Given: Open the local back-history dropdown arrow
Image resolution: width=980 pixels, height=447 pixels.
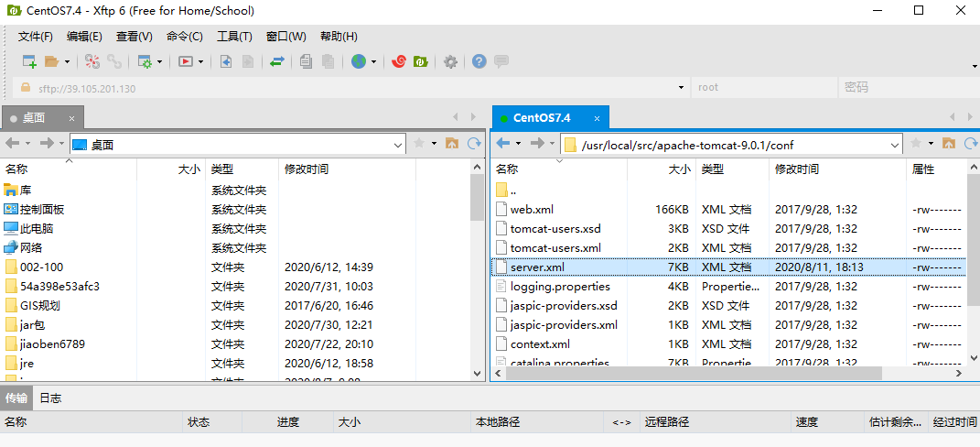Looking at the screenshot, I should pyautogui.click(x=27, y=144).
